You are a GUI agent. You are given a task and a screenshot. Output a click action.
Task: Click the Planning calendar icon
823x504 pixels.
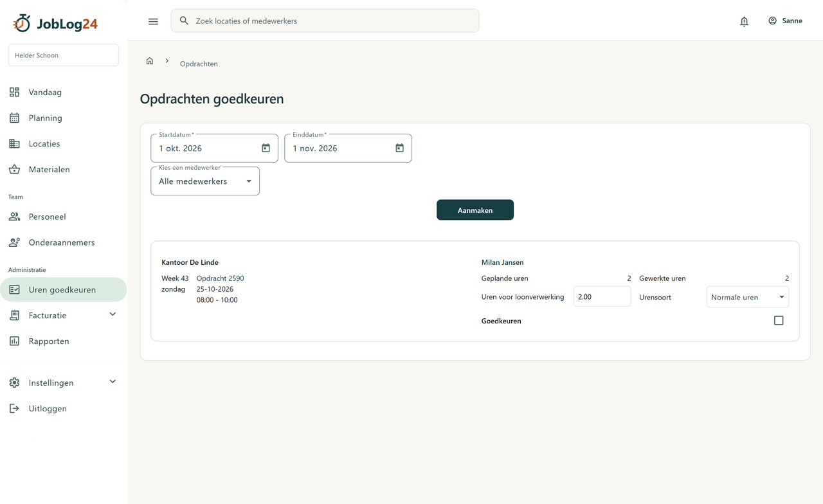[x=14, y=118]
